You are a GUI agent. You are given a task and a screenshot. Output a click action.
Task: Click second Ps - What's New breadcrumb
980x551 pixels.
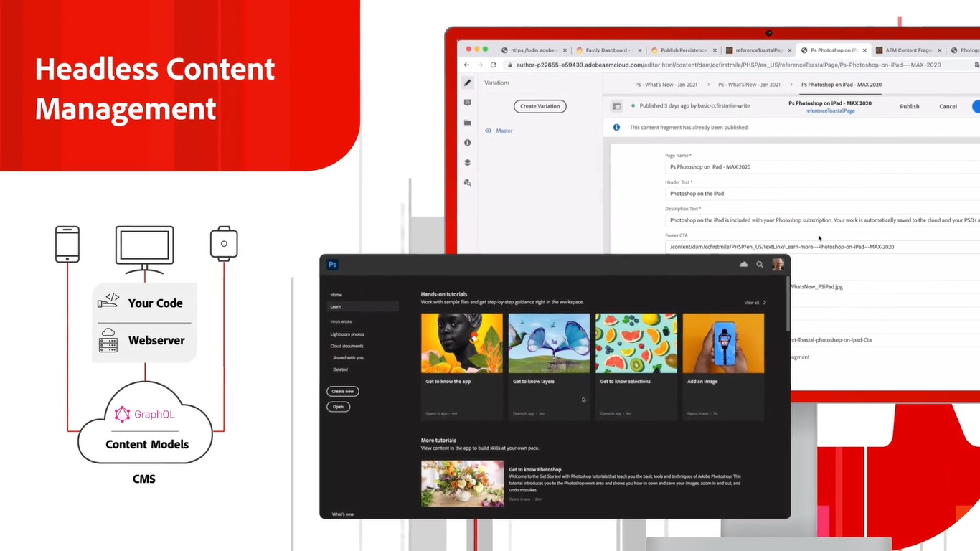pos(749,85)
